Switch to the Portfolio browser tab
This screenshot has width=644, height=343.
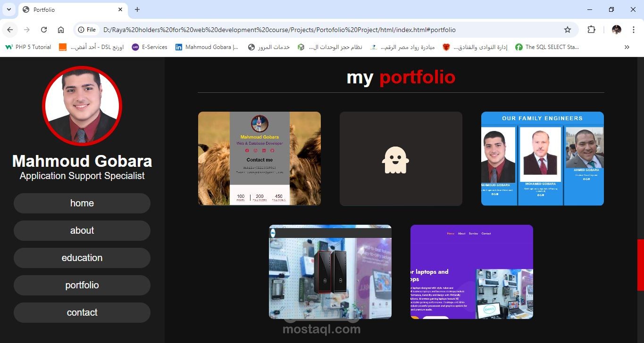(73, 9)
